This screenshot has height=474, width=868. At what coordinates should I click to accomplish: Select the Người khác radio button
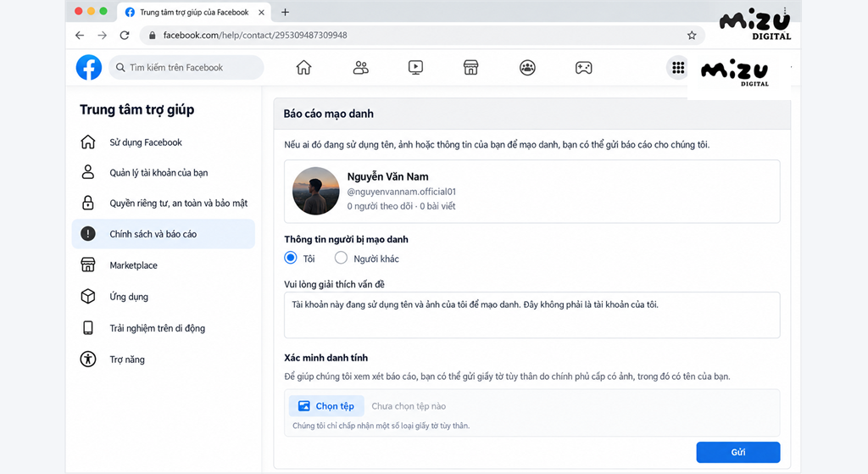point(341,258)
